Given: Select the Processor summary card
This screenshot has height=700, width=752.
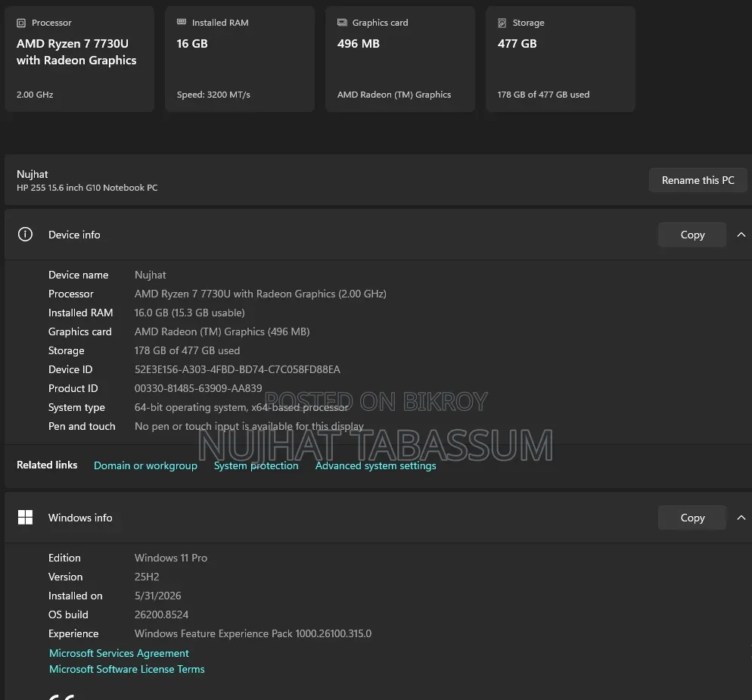Looking at the screenshot, I should (79, 59).
